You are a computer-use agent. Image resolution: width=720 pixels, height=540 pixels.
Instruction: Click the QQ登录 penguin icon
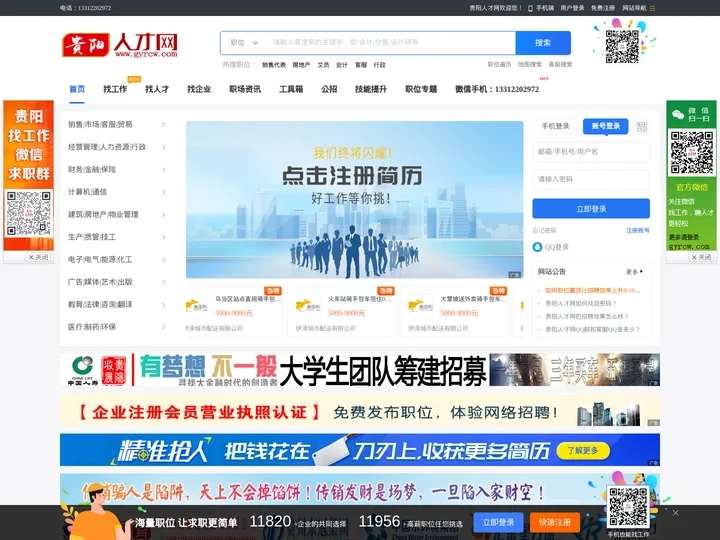(x=537, y=247)
